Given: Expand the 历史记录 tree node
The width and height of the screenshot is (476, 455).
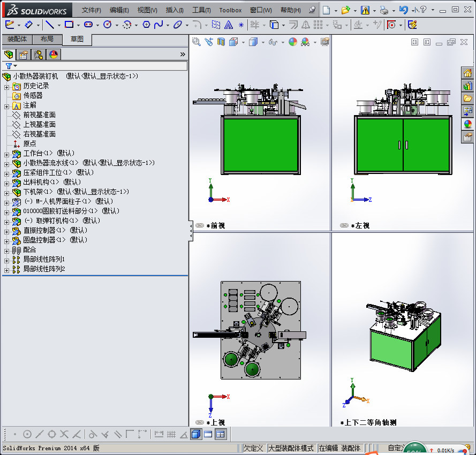Looking at the screenshot, I should 6,87.
